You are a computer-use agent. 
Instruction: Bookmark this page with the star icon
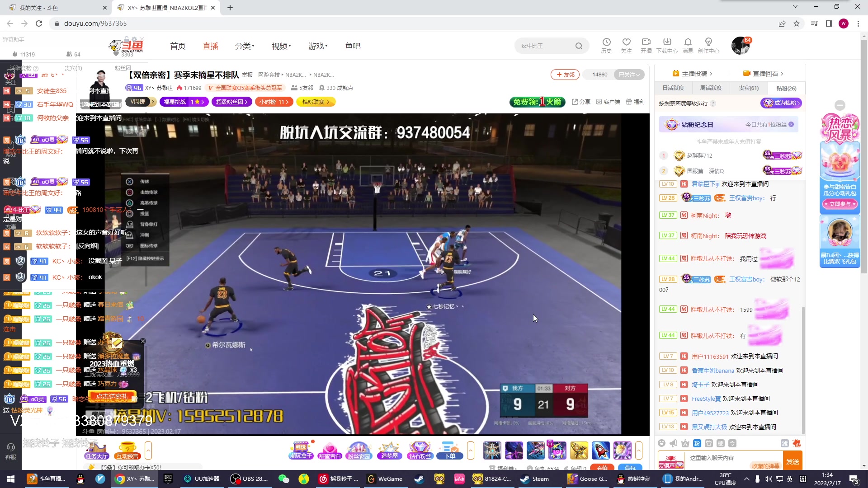click(797, 23)
